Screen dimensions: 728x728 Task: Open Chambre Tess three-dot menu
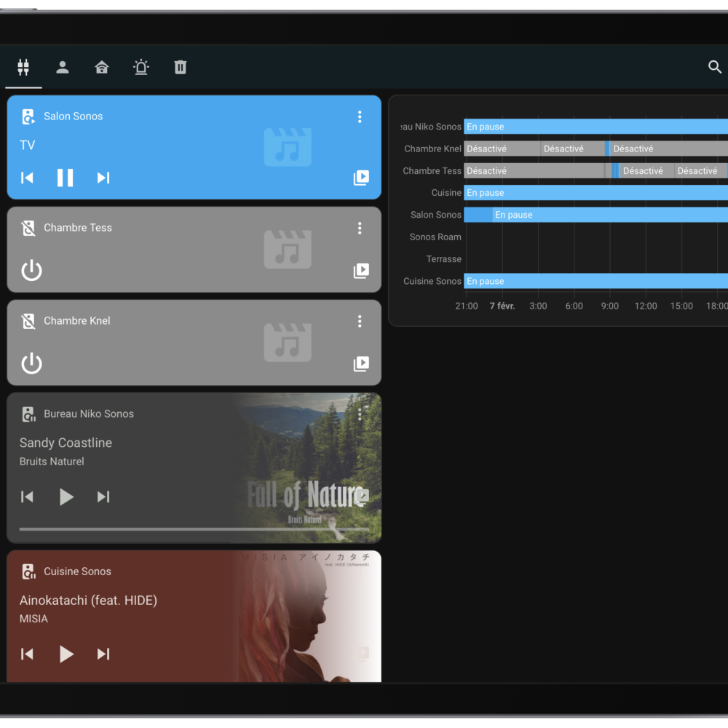pyautogui.click(x=360, y=228)
